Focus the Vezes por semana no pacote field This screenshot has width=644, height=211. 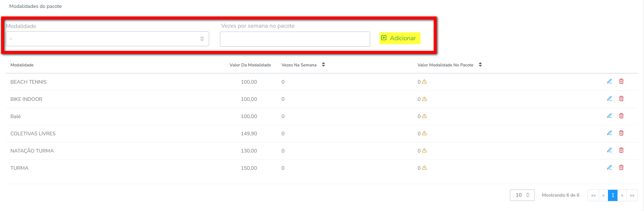[x=295, y=39]
